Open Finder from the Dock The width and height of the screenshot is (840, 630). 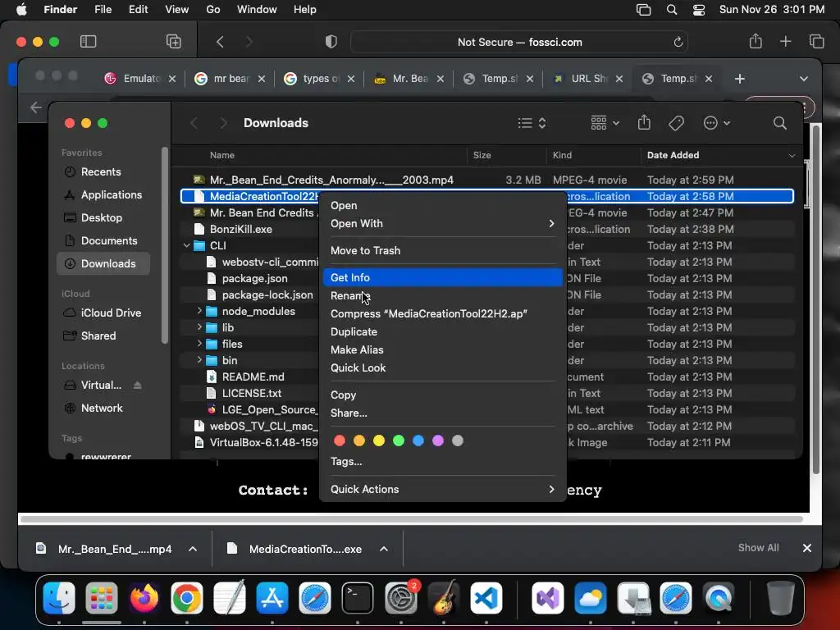[59, 597]
